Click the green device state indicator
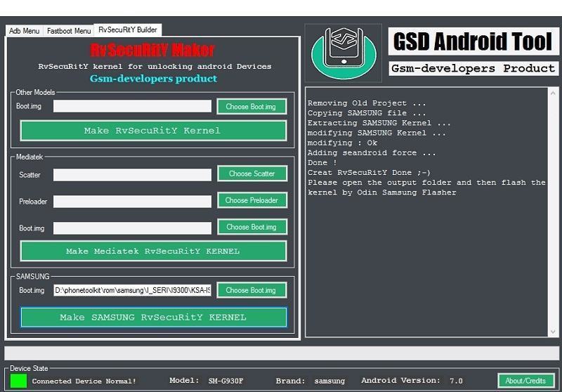 click(18, 381)
